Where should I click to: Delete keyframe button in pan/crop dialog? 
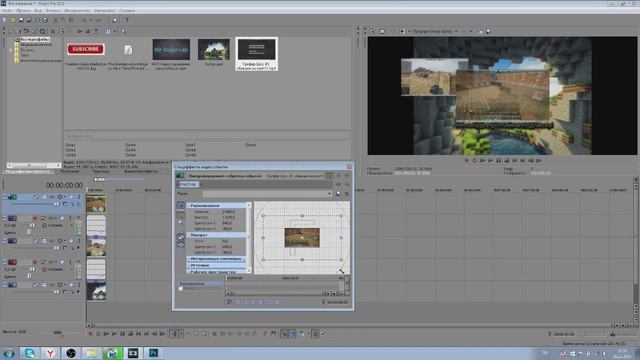pyautogui.click(x=277, y=302)
